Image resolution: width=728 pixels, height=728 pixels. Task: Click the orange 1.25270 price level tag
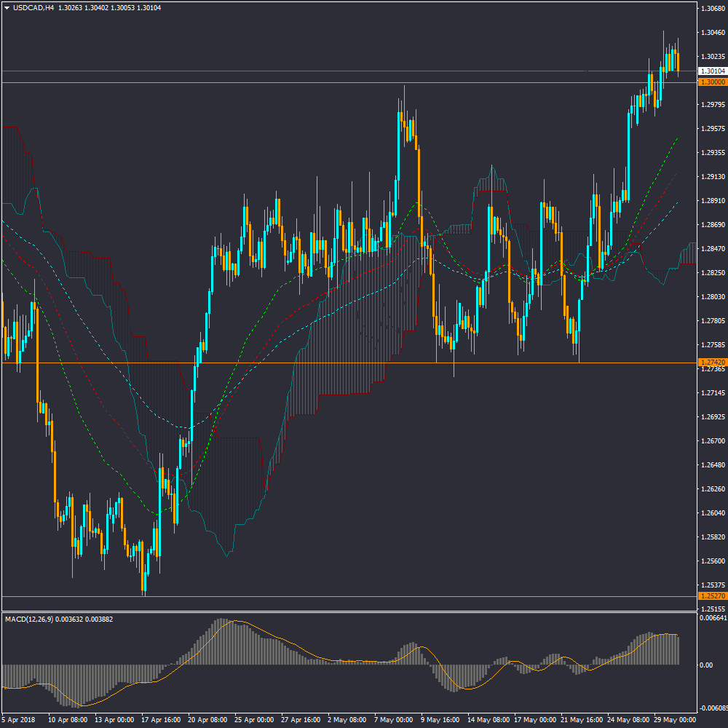click(x=712, y=596)
